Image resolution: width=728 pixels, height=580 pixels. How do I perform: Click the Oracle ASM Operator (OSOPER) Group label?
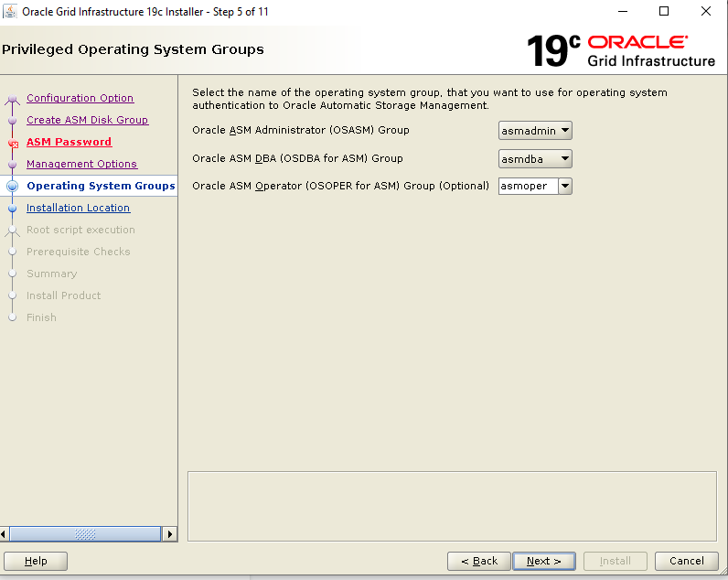[x=341, y=186]
